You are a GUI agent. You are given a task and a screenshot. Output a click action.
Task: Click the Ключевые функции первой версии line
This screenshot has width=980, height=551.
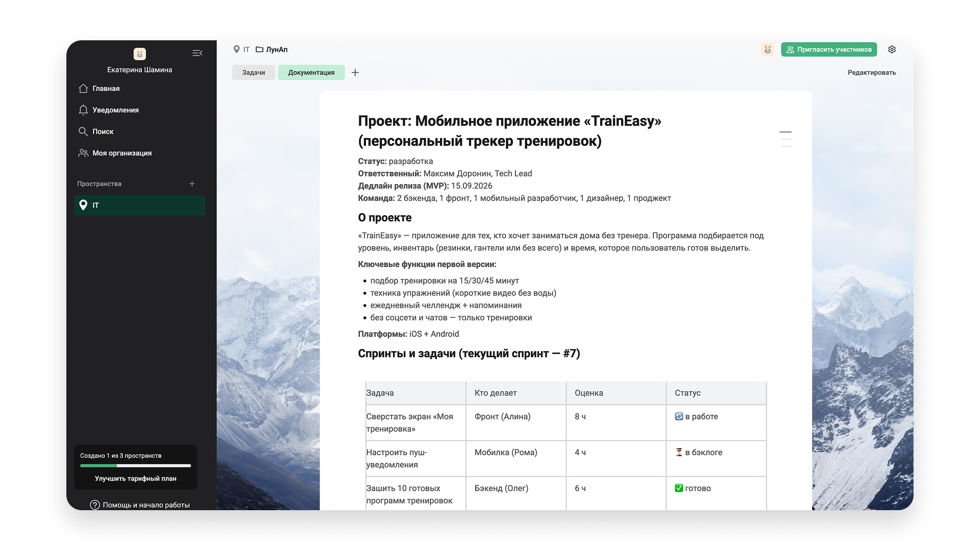[x=427, y=264]
